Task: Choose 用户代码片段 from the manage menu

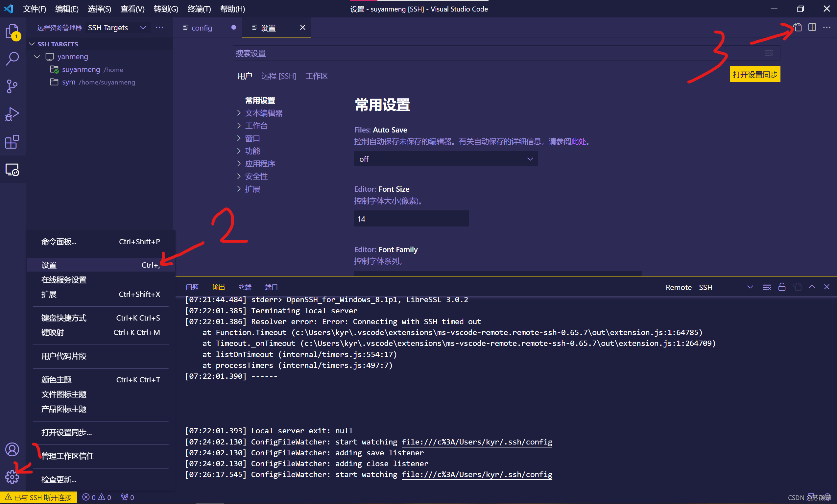Action: pos(101,356)
